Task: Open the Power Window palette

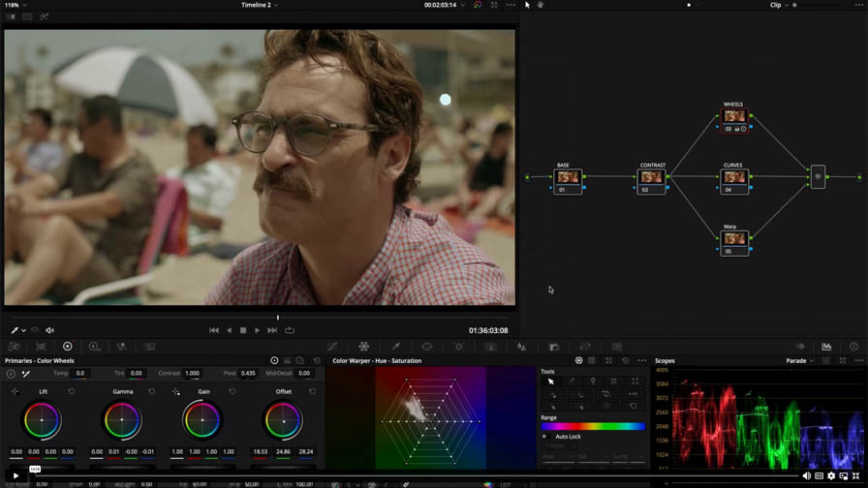Action: coord(427,347)
